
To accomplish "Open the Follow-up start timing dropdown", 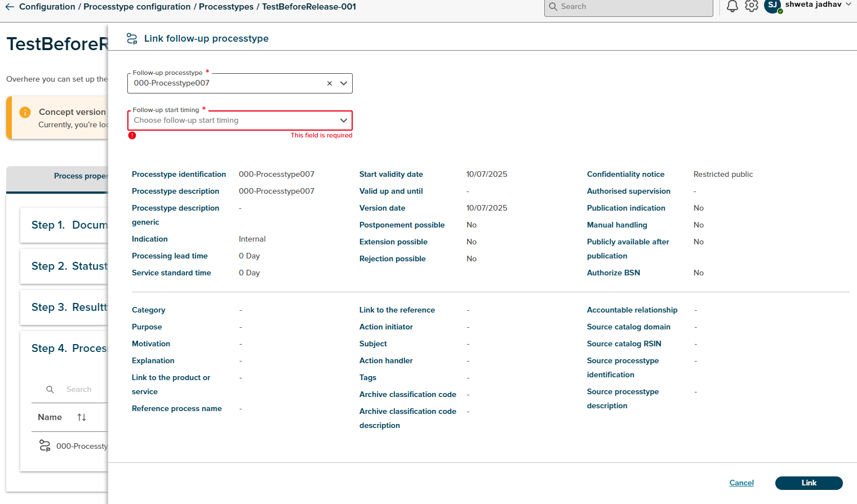I will [x=239, y=121].
